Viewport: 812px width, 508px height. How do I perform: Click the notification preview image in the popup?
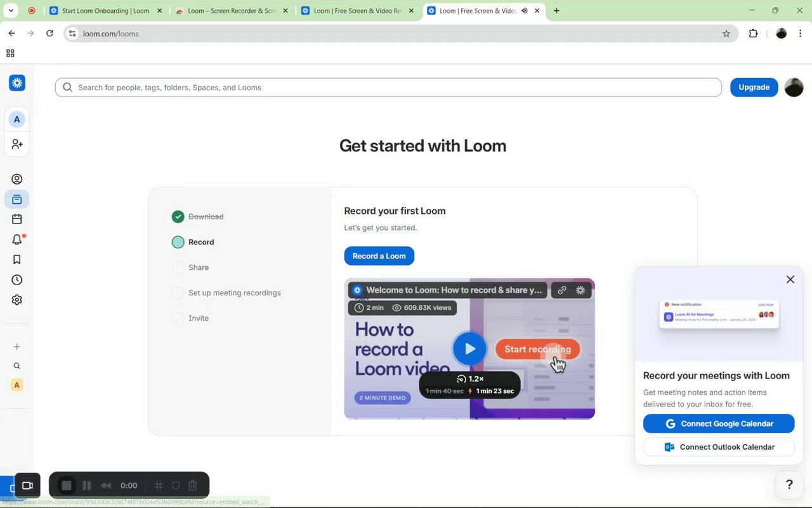[x=719, y=315]
